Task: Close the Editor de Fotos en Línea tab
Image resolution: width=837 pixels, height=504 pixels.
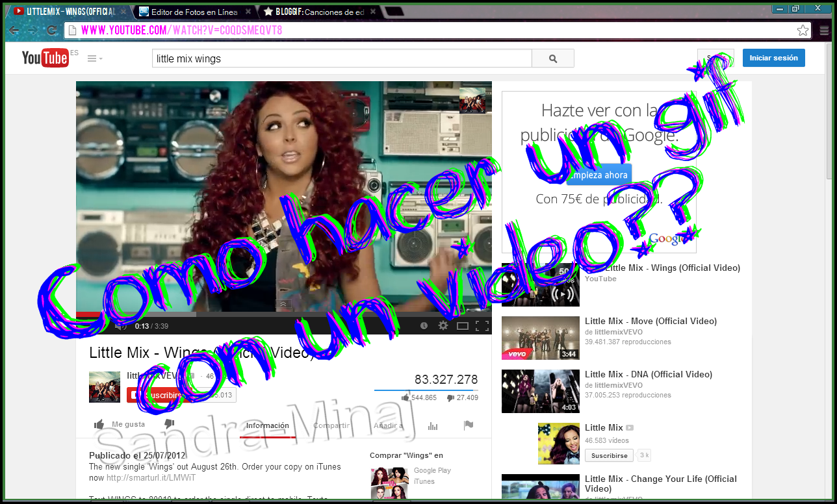Action: pos(248,12)
